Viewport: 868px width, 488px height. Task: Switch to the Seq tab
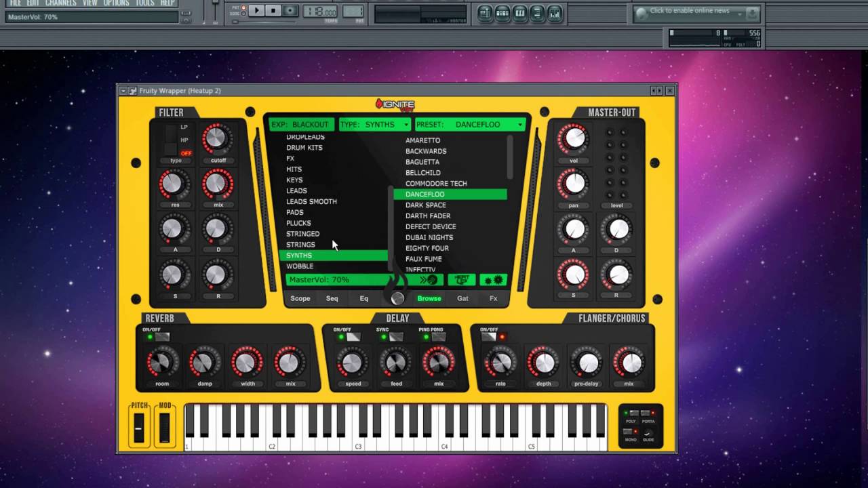[332, 298]
